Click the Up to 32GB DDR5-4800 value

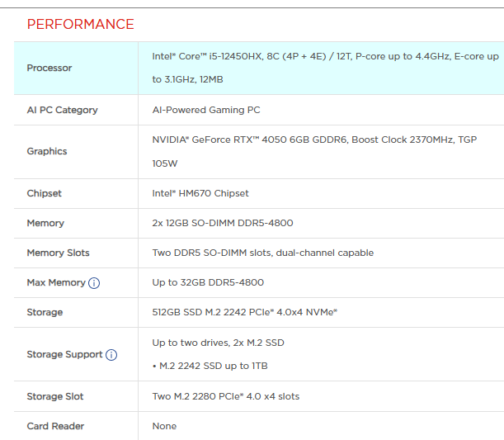point(208,282)
